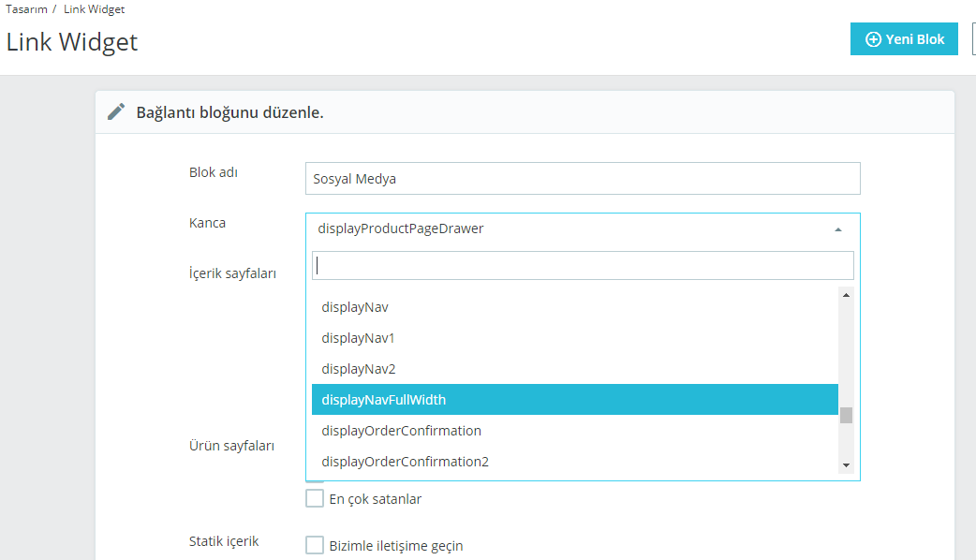The height and width of the screenshot is (560, 976).
Task: Choose the displayNav1 option
Action: [x=358, y=338]
